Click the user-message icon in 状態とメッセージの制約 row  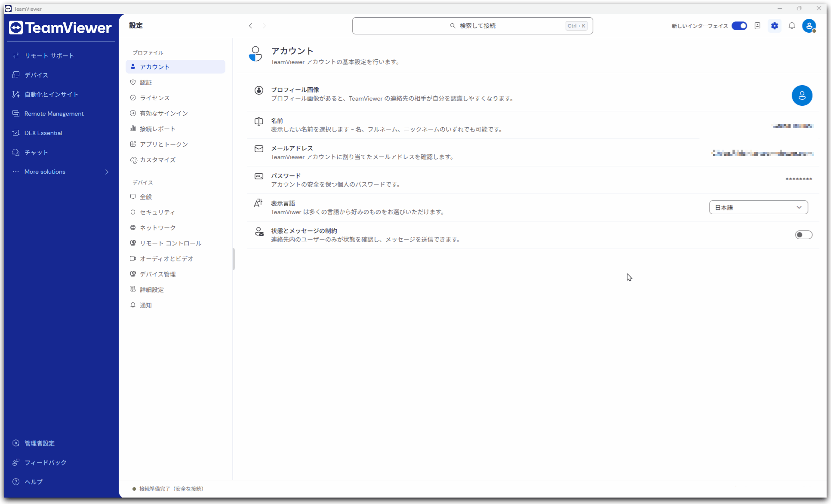click(x=259, y=232)
